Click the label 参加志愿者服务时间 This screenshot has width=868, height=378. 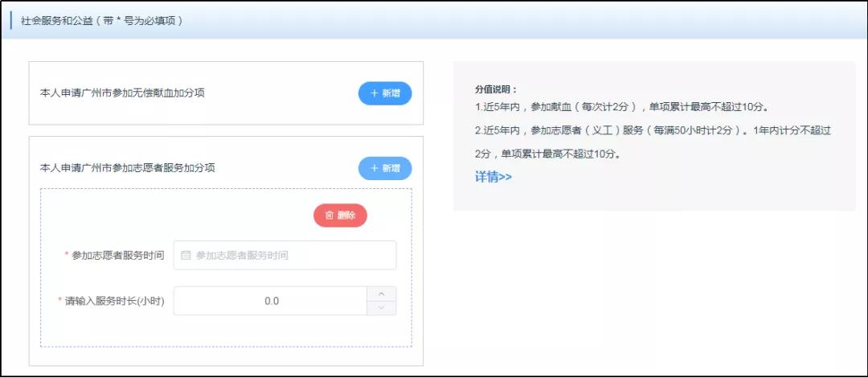pos(118,256)
